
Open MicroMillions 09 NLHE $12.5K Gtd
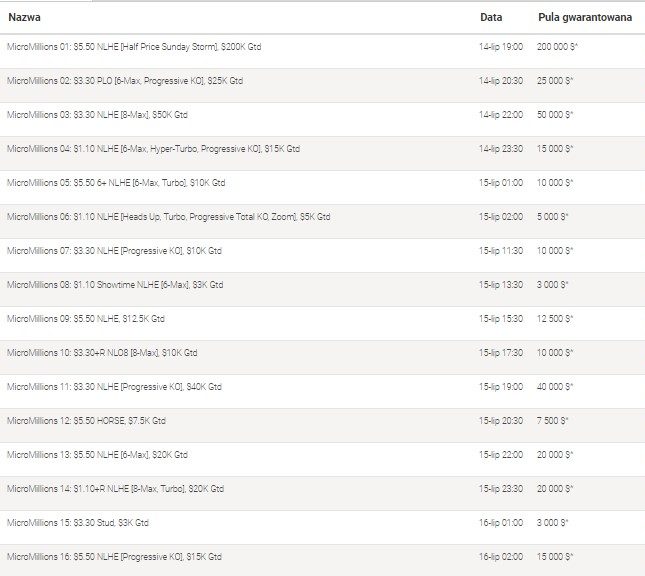point(86,319)
